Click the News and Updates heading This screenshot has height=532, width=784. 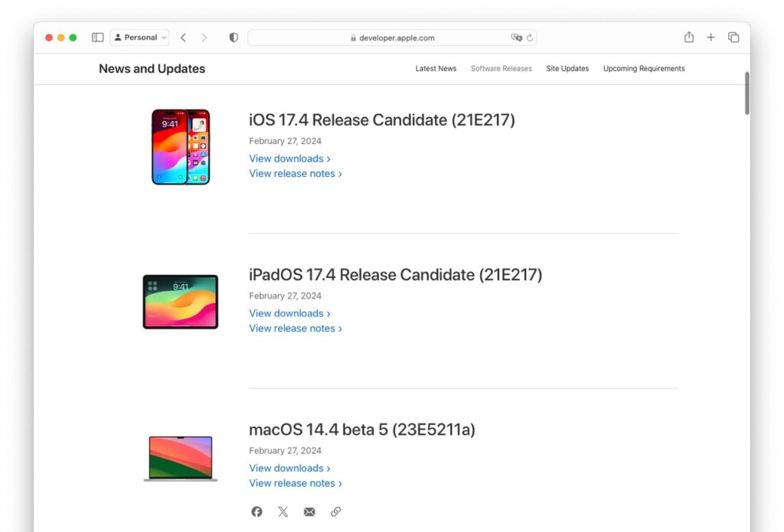(x=152, y=68)
